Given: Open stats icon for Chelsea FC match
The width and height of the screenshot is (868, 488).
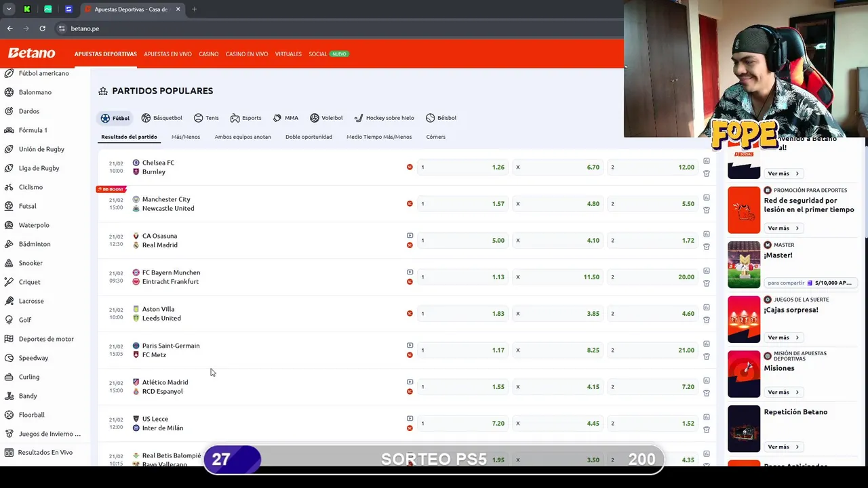Looking at the screenshot, I should click(x=706, y=161).
